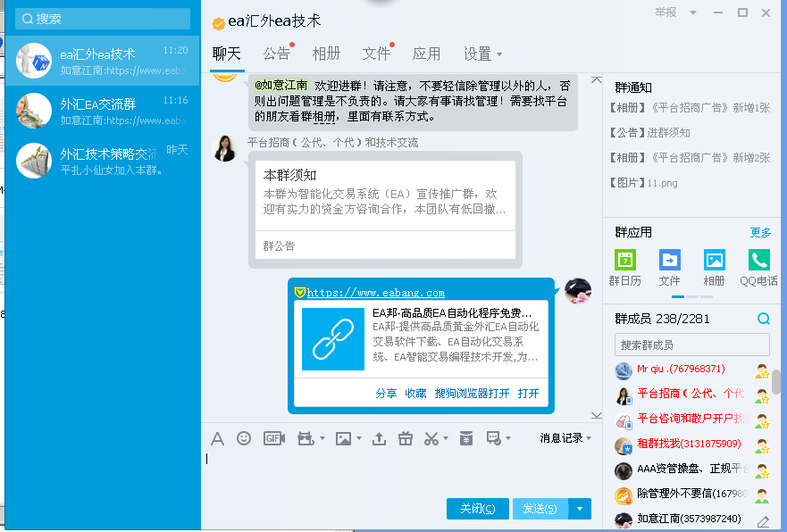Select the 外汇技术策略交流 conversation
This screenshot has height=532, width=787.
103,161
